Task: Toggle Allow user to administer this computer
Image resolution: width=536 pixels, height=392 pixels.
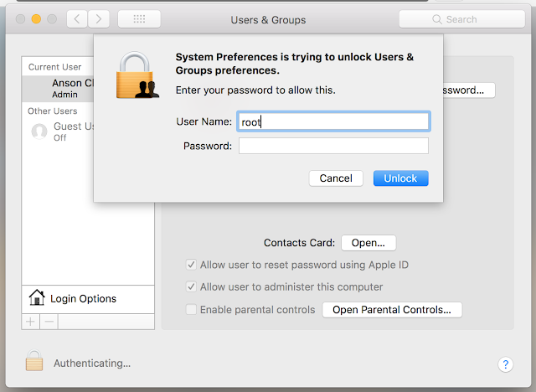Action: [x=192, y=286]
